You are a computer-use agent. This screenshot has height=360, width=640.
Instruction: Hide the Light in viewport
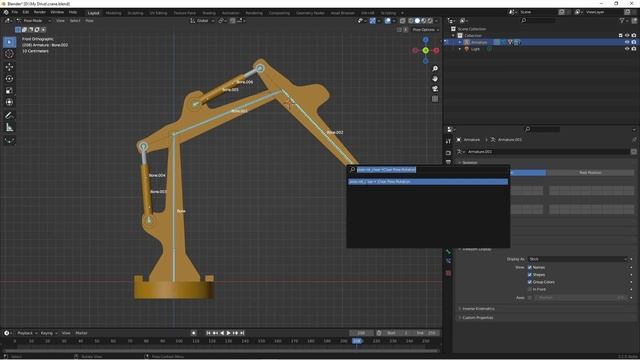point(627,49)
